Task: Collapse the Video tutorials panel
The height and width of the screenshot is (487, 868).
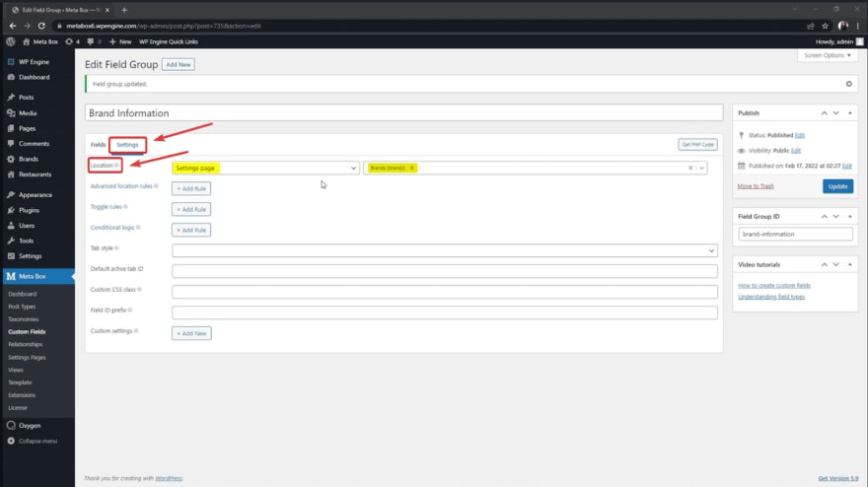Action: [x=849, y=264]
